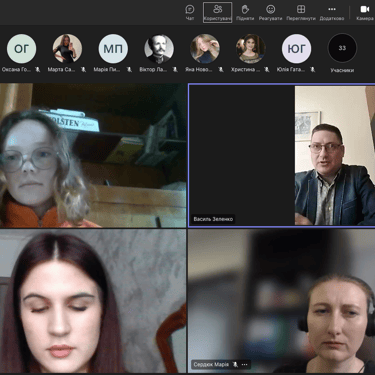
Task: Open the Чат (chat) panel
Action: pos(190,12)
